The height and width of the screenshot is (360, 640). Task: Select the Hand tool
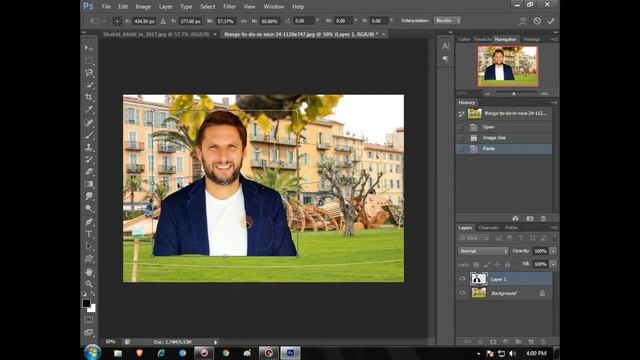point(89,272)
